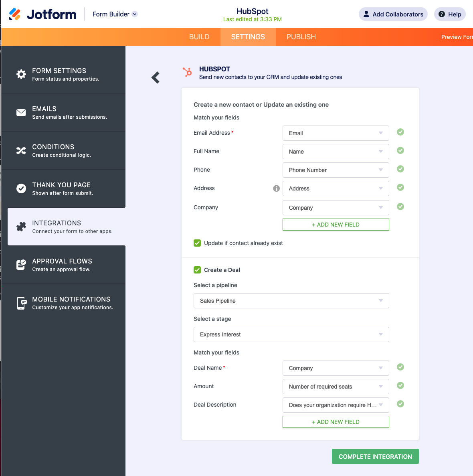
Task: Click the Mobile Notifications phone icon
Action: (x=22, y=303)
